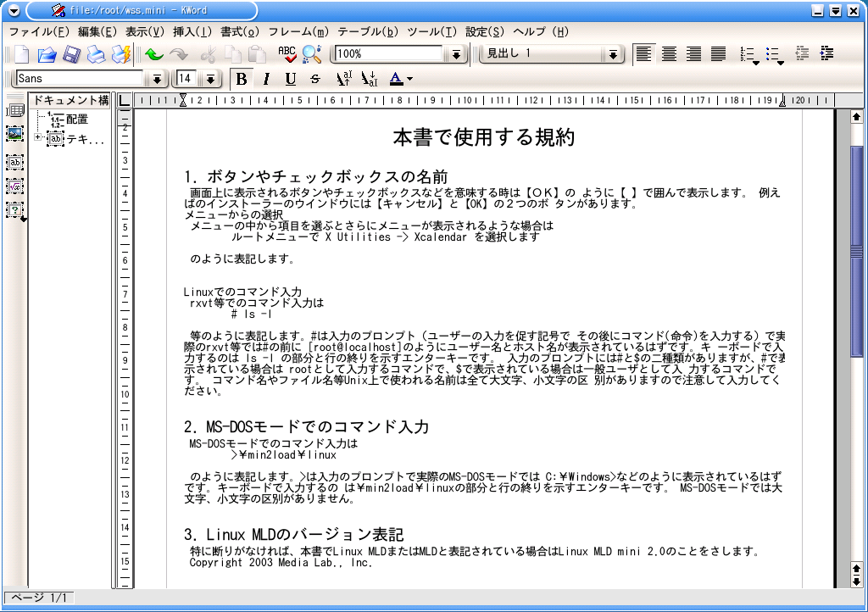Create a text frame from the left sidebar
This screenshot has height=612, width=868.
click(15, 162)
